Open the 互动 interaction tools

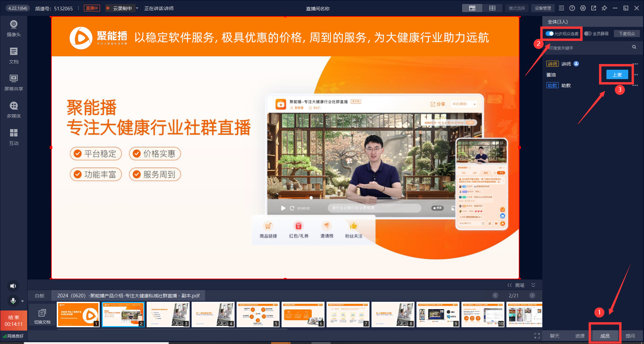14,137
